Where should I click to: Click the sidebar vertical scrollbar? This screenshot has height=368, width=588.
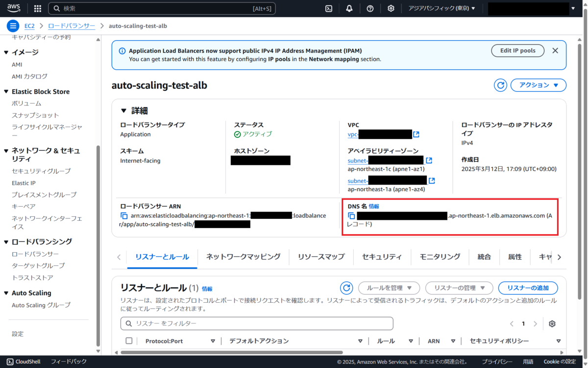click(98, 245)
